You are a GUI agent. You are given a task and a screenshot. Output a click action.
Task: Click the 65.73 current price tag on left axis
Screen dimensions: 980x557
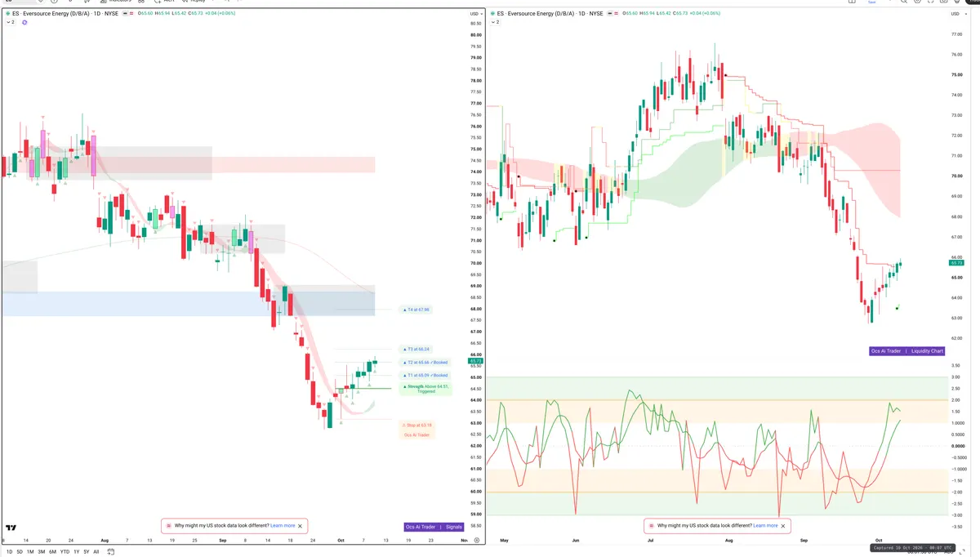(476, 360)
